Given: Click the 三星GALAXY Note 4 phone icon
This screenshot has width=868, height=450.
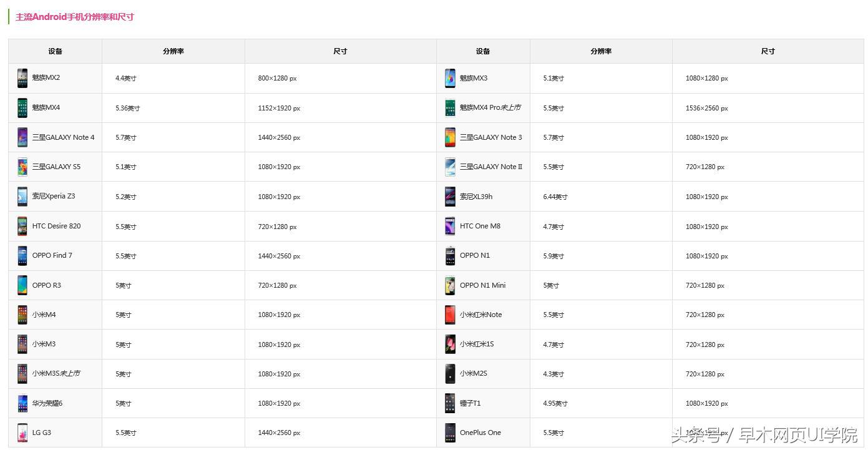Looking at the screenshot, I should (22, 137).
